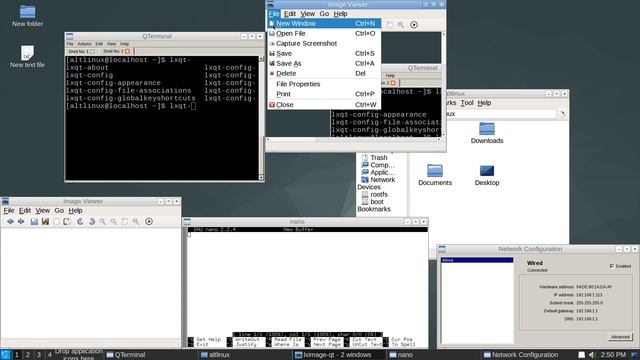The height and width of the screenshot is (360, 640).
Task: Open Go menu in lower Image Viewer
Action: [59, 211]
